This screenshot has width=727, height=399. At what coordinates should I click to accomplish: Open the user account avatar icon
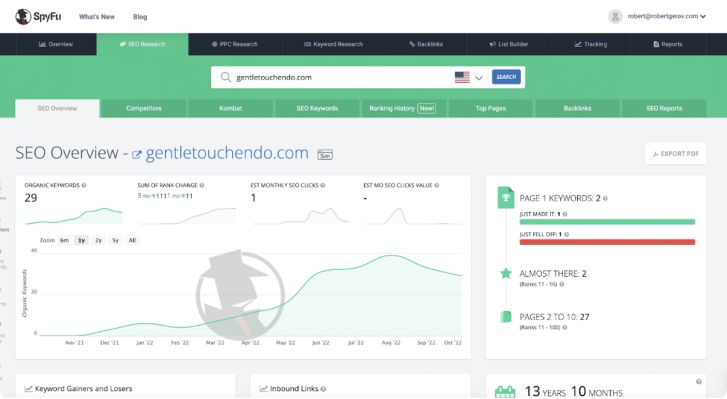pos(615,17)
